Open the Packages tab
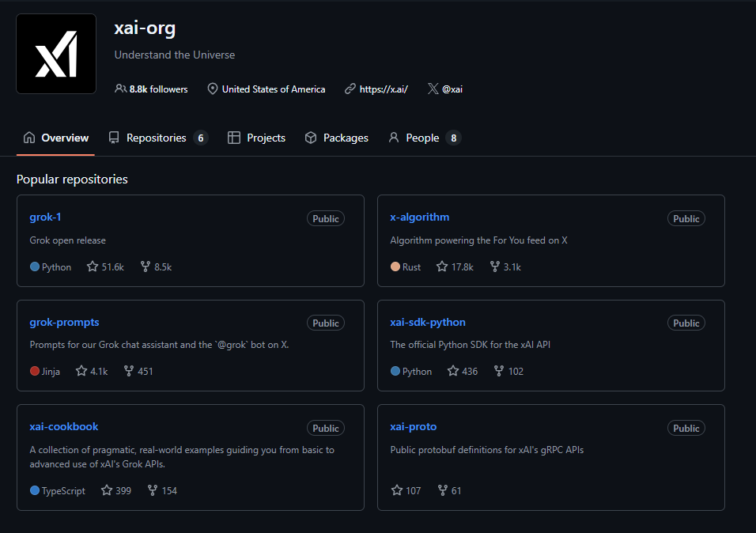The width and height of the screenshot is (756, 533). pyautogui.click(x=337, y=138)
